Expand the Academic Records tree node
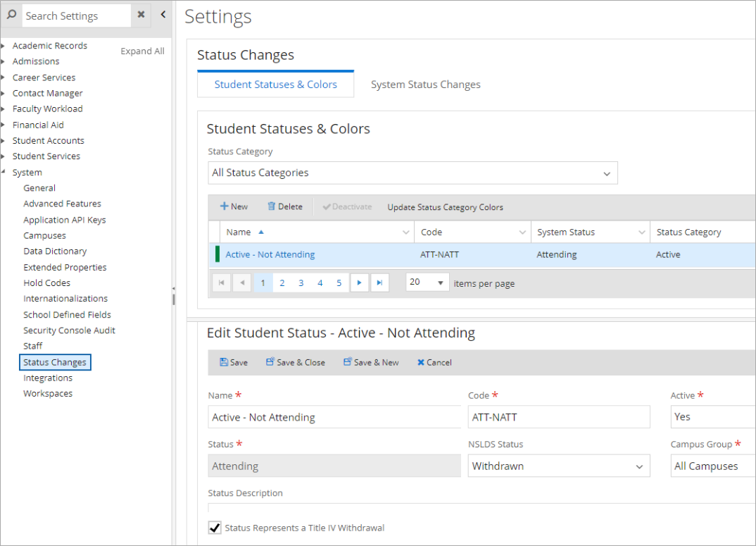 pyautogui.click(x=3, y=46)
